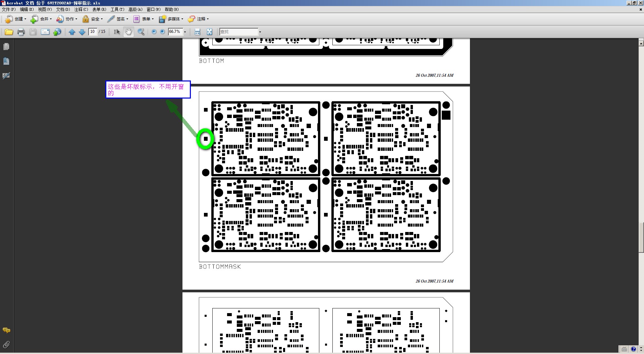This screenshot has width=644, height=354.
Task: Click the 签名 pen icon
Action: coord(111,19)
